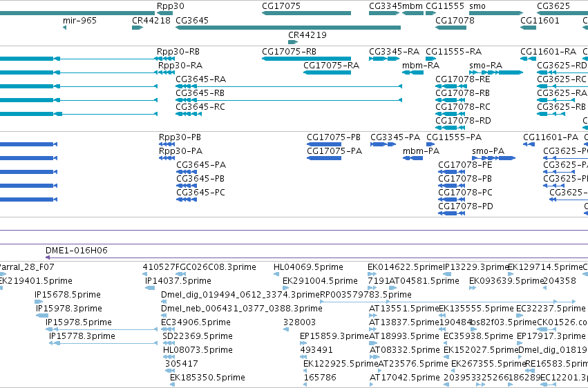This screenshot has width=588, height=388.
Task: Click the Rpp30 gene label
Action: point(170,6)
